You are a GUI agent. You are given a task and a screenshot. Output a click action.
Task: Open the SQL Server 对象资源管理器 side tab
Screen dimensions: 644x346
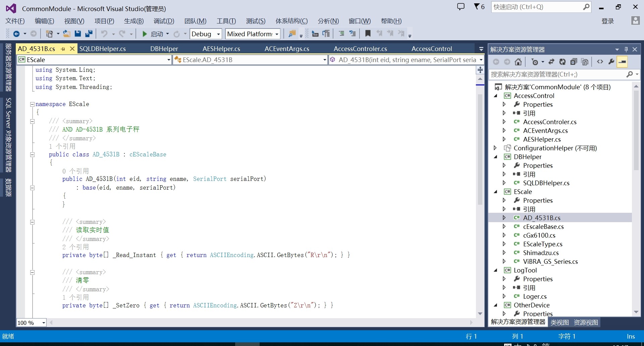(x=8, y=135)
